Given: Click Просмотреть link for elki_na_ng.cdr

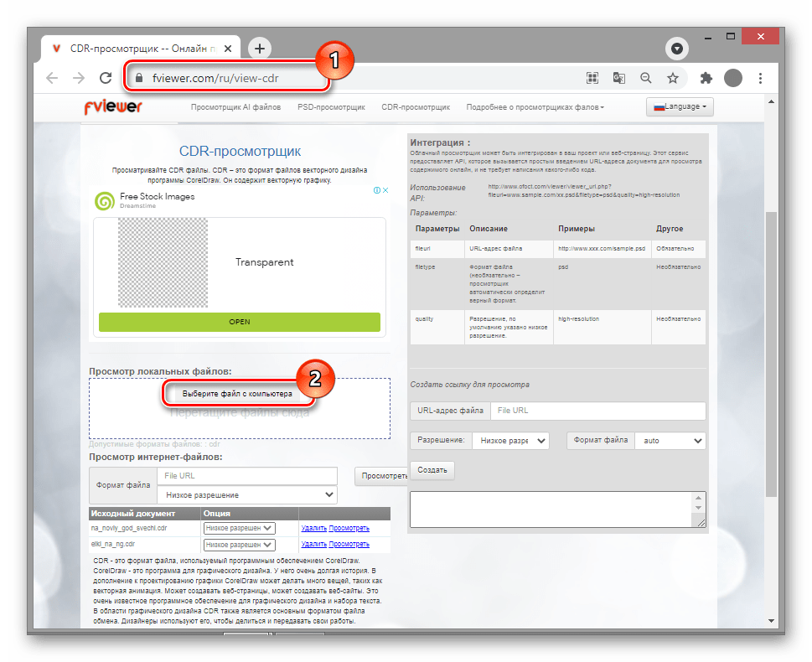Looking at the screenshot, I should [349, 545].
